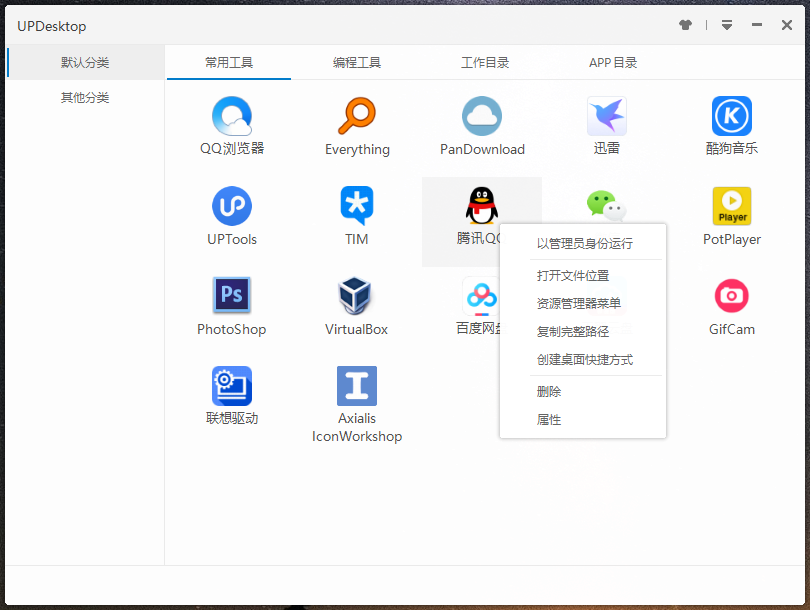Image resolution: width=810 pixels, height=610 pixels.
Task: Launch 迅雷 bird icon
Action: click(606, 116)
